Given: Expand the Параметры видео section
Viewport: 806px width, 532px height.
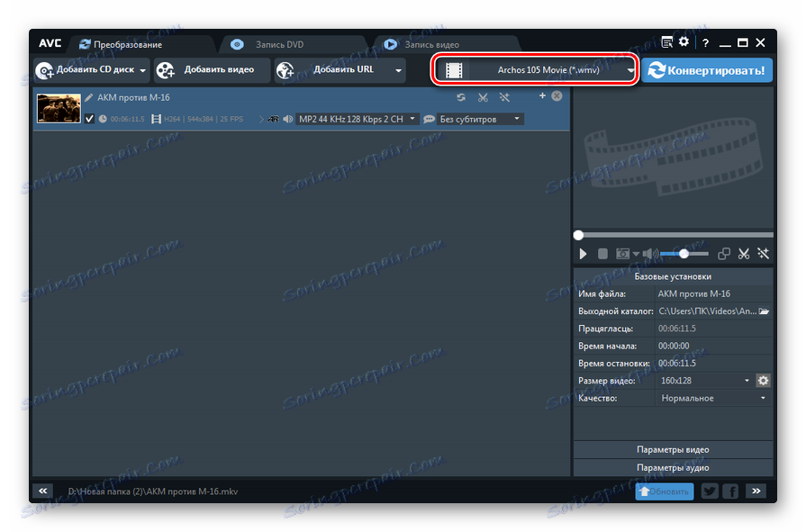Looking at the screenshot, I should pos(673,449).
